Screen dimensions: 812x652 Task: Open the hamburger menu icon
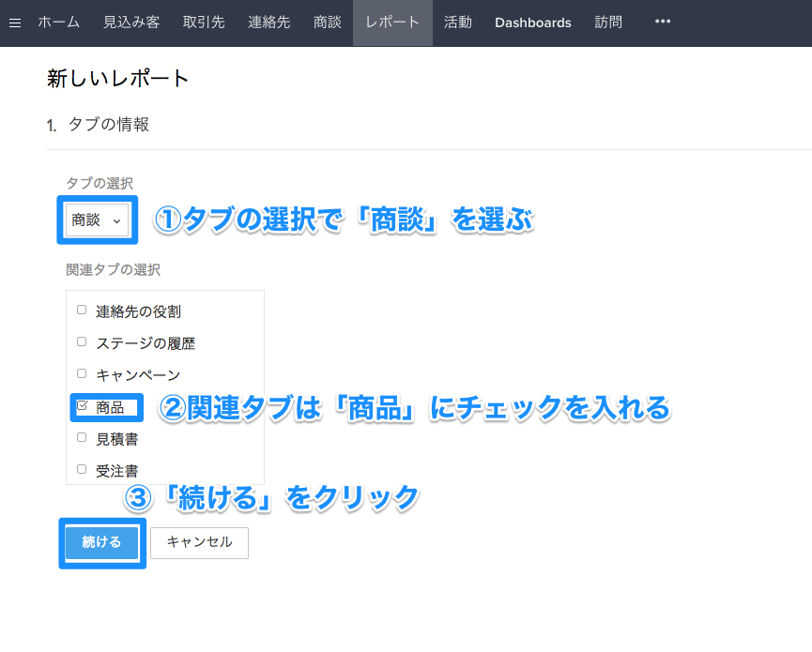(x=14, y=23)
